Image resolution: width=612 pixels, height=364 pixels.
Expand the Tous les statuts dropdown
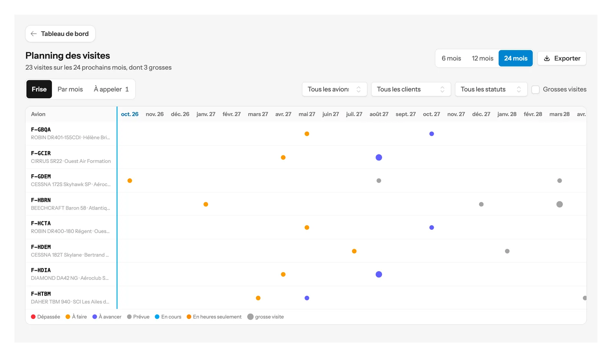[491, 89]
